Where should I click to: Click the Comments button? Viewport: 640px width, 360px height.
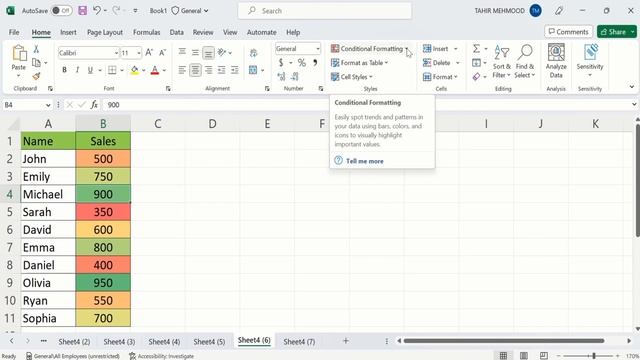[x=568, y=31]
